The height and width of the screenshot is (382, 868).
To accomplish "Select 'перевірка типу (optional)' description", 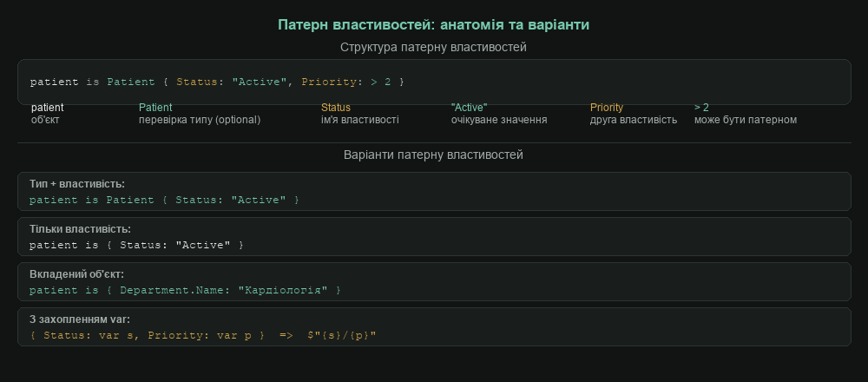I will pos(200,120).
